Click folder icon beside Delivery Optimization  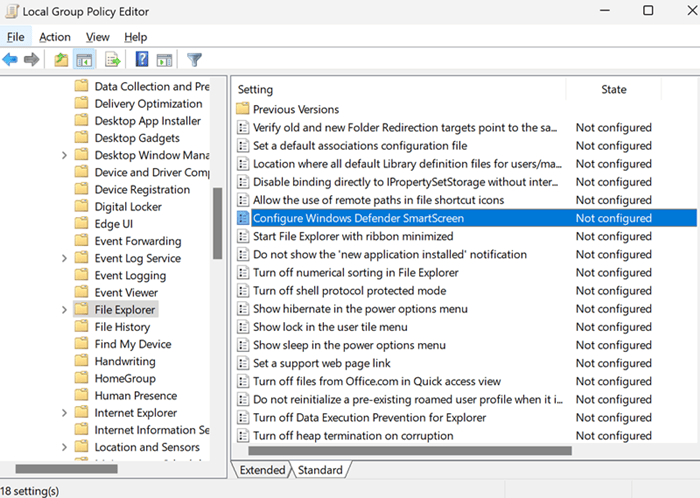click(x=81, y=103)
